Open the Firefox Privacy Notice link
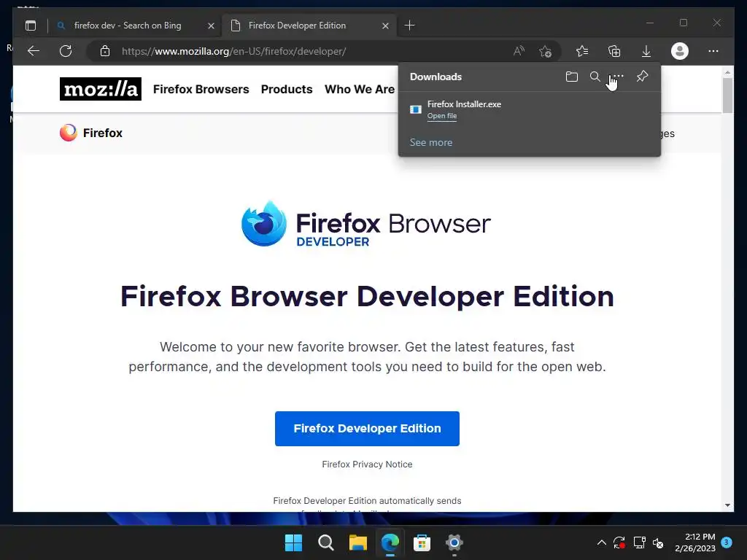The width and height of the screenshot is (747, 560). (368, 464)
